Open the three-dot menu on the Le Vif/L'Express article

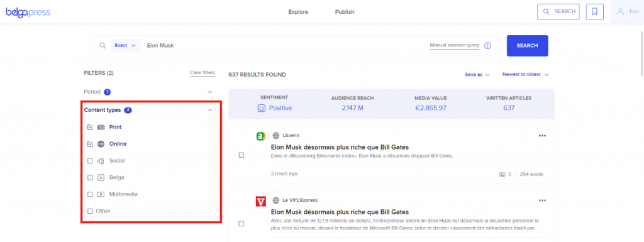click(542, 201)
